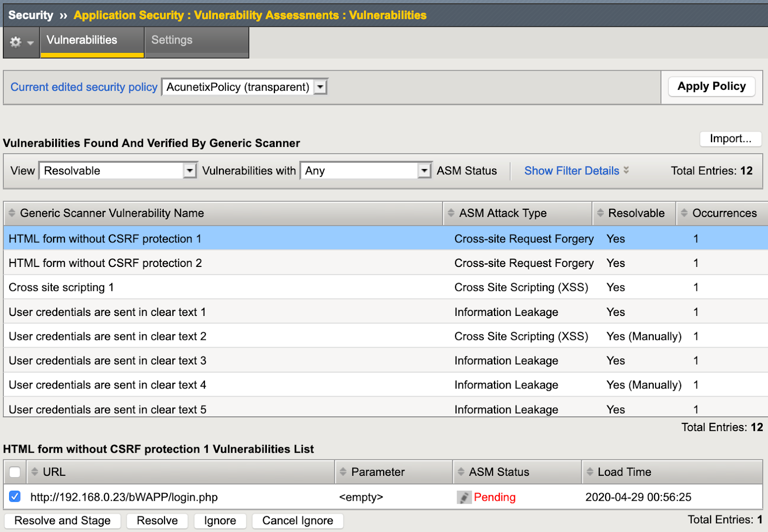Click the Show Filter Details link
The image size is (768, 532).
572,170
